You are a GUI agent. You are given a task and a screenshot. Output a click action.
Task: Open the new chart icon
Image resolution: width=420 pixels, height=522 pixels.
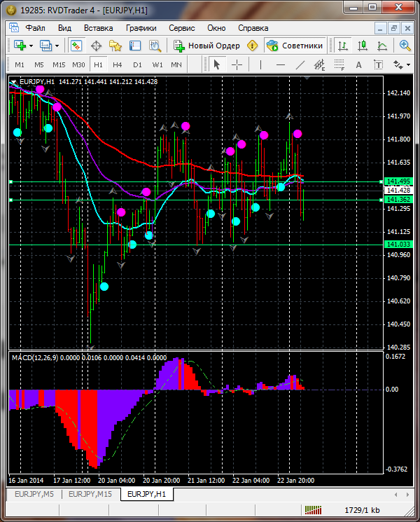(x=19, y=46)
